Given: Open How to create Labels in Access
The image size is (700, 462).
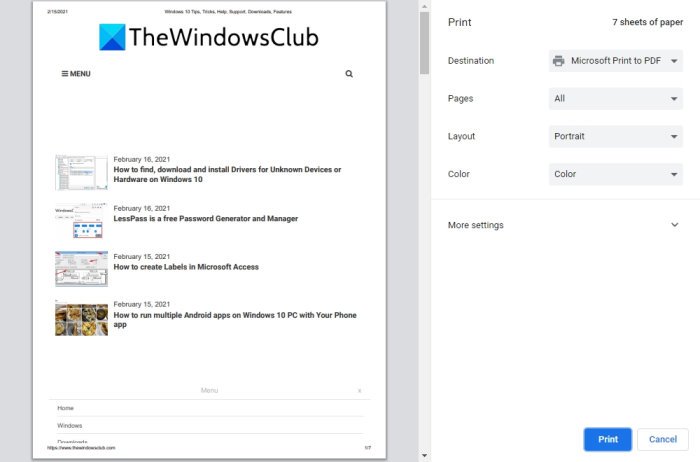Looking at the screenshot, I should (x=186, y=267).
